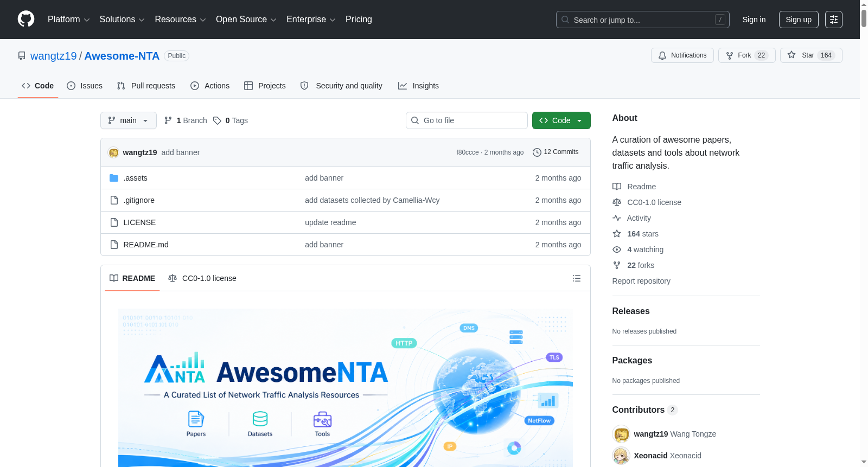Open commit hash f80ccce

click(468, 152)
